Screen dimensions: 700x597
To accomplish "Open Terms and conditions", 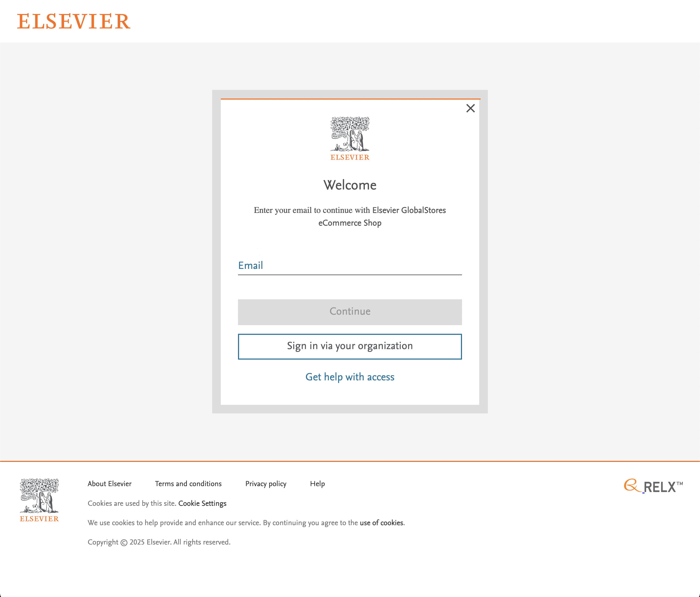I will (188, 483).
